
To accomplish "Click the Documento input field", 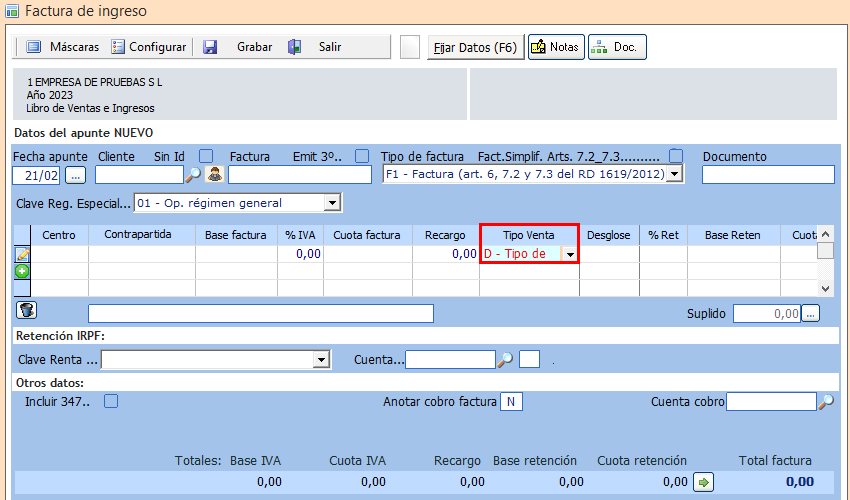I will [x=767, y=175].
